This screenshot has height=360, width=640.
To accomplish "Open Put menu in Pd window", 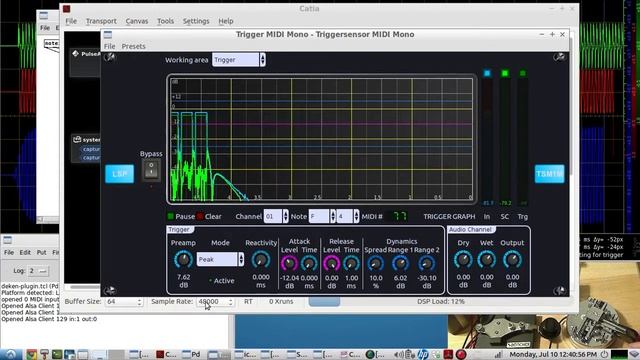I will pyautogui.click(x=41, y=253).
